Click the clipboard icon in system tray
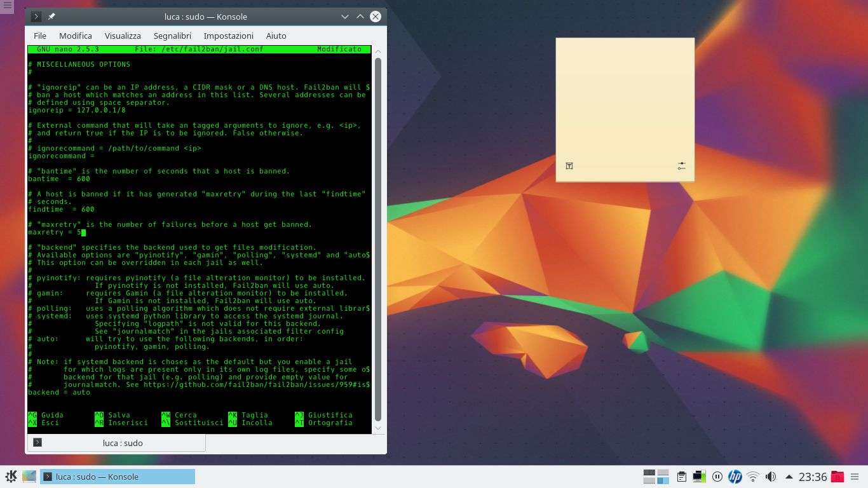 click(681, 477)
